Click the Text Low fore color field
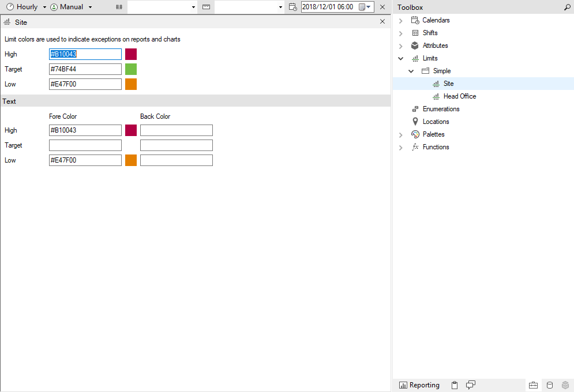The width and height of the screenshot is (574, 392). (x=85, y=160)
